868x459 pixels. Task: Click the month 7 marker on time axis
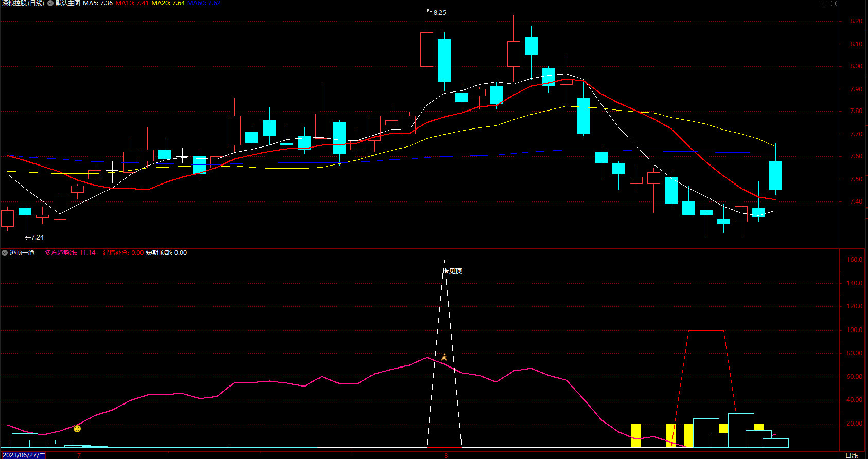pyautogui.click(x=79, y=455)
